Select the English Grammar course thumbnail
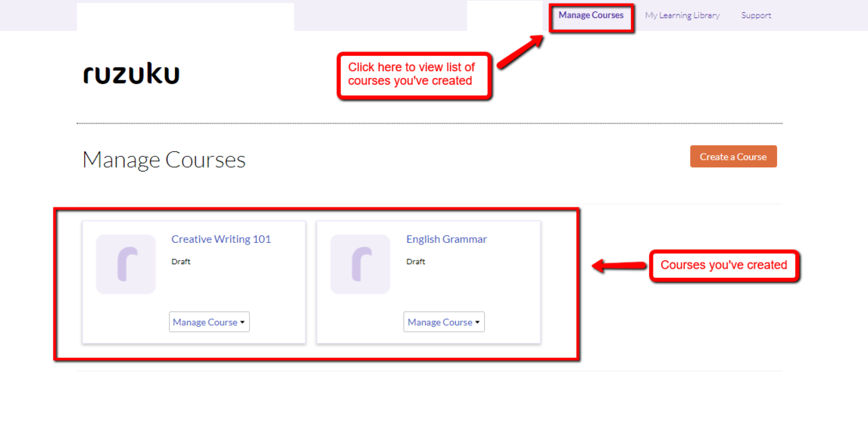This screenshot has width=868, height=423. (361, 264)
